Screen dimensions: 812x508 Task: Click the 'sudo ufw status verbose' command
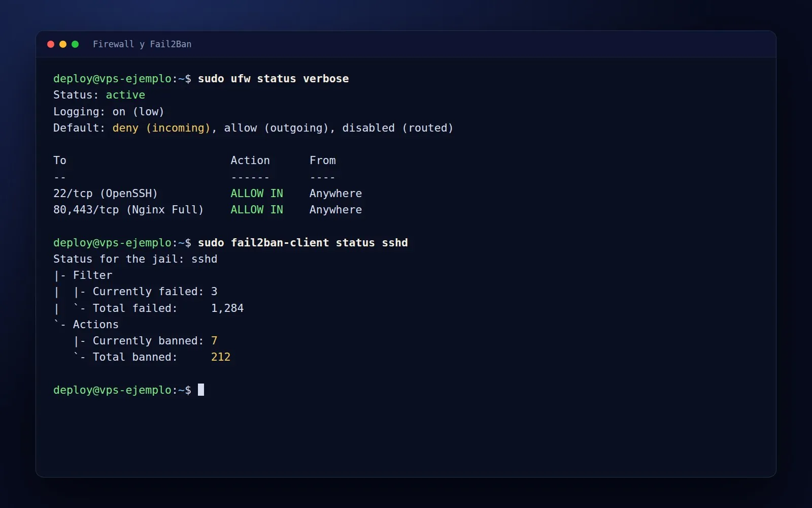tap(274, 79)
